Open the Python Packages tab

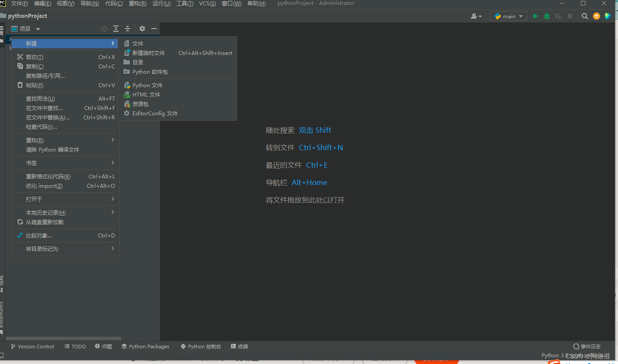point(145,347)
